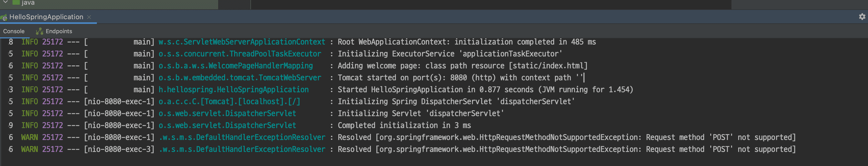Image resolution: width=868 pixels, height=166 pixels.
Task: Click the Endpoints graph icon
Action: click(39, 31)
